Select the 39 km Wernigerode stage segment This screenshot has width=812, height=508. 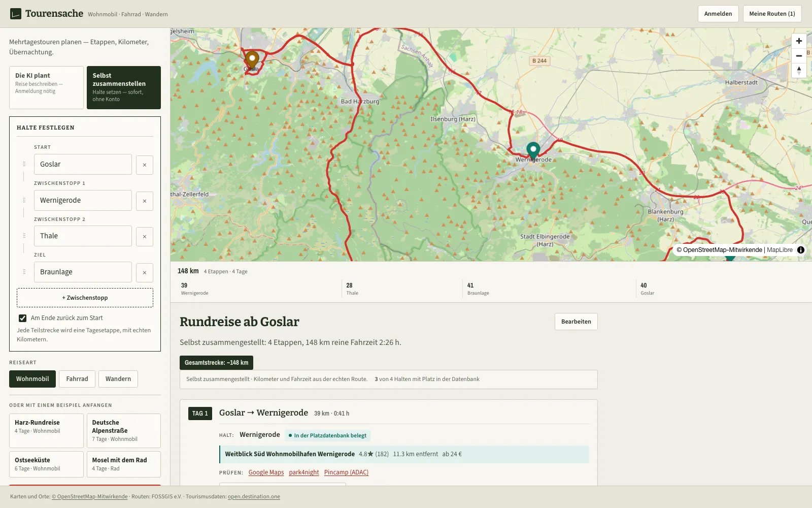[259, 289]
